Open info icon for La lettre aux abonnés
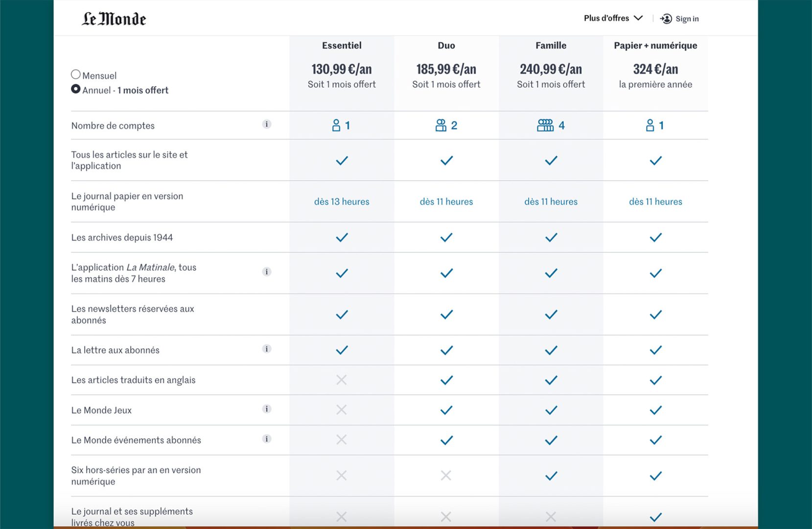 click(x=267, y=349)
